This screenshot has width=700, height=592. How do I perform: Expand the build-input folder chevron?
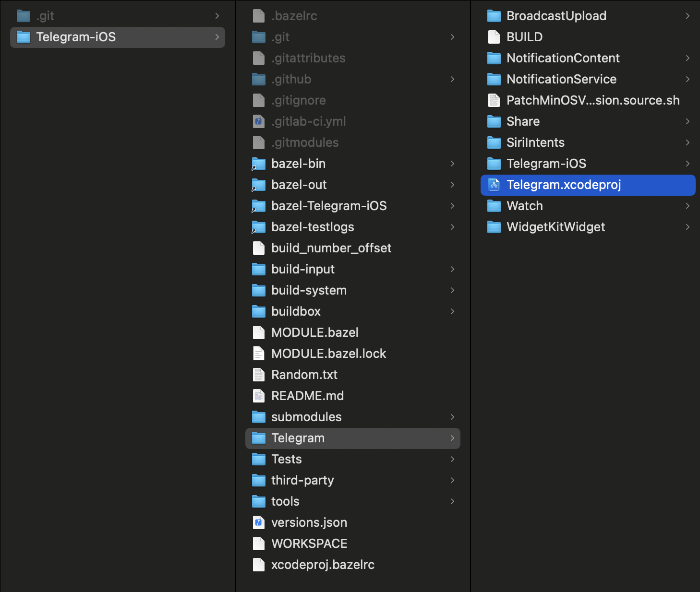[x=452, y=269]
